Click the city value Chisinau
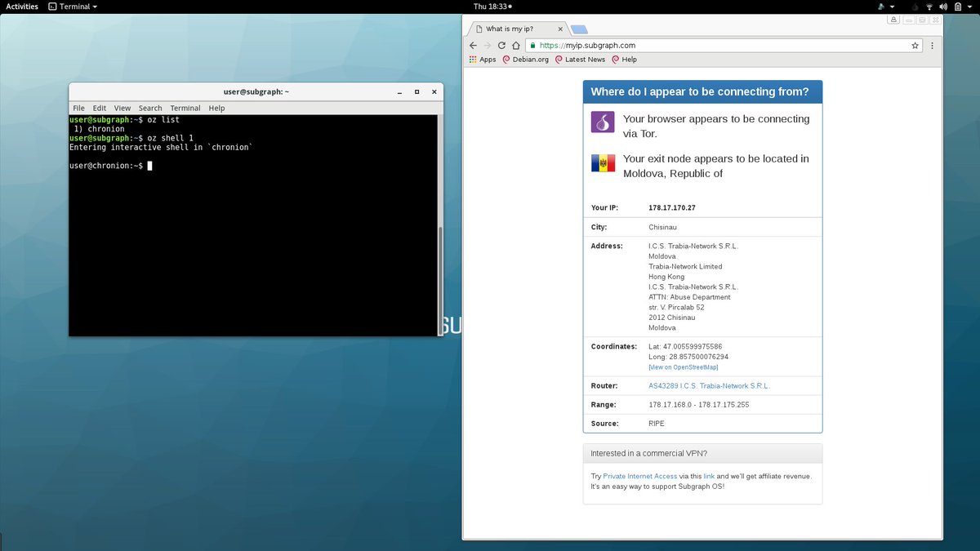The width and height of the screenshot is (980, 551). coord(662,227)
